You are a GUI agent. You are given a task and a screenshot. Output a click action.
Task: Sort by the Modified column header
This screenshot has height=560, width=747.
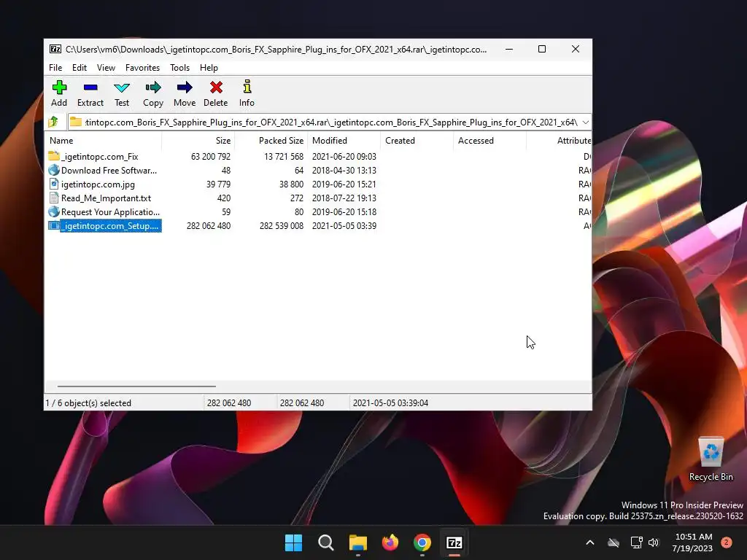click(x=344, y=141)
